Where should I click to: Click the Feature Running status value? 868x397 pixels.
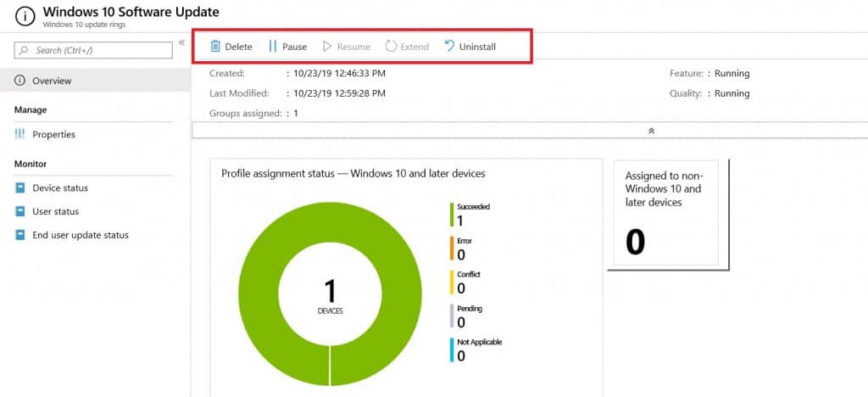[732, 73]
